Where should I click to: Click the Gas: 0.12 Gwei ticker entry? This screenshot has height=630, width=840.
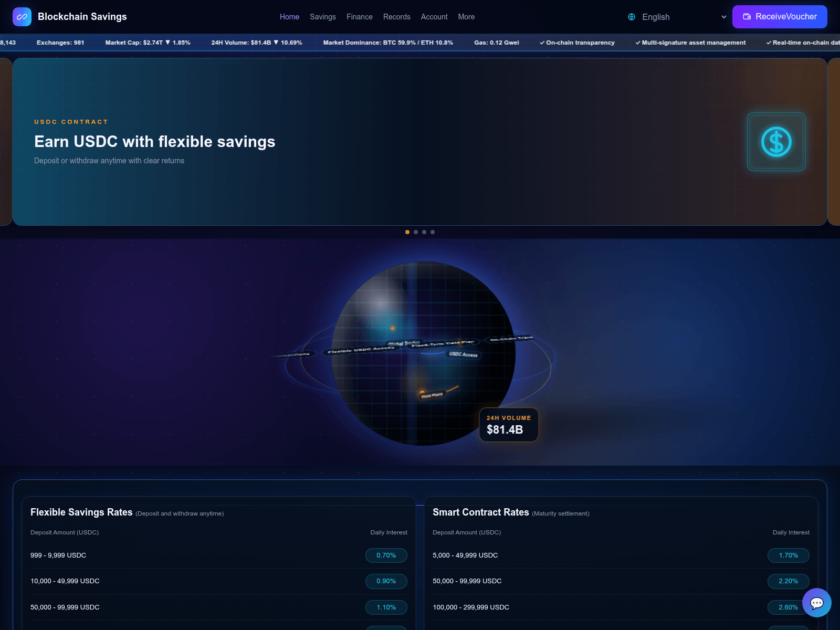click(497, 43)
